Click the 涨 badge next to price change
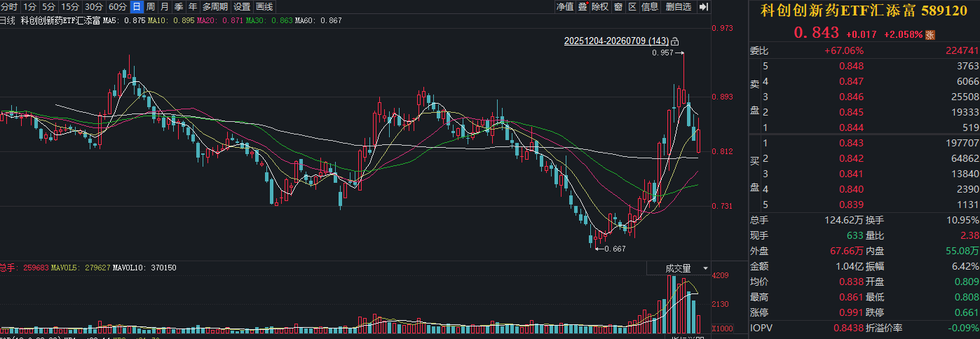This screenshot has width=980, height=339. 930,34
